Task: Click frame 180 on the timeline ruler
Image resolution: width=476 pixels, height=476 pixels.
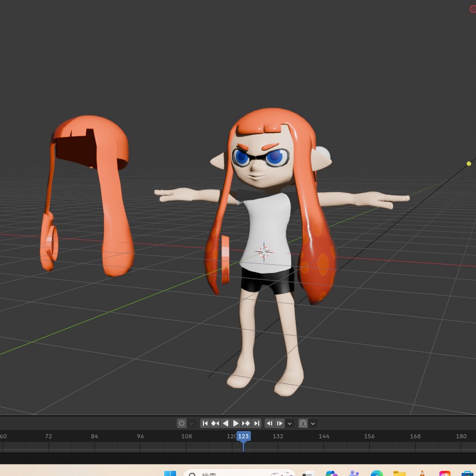Action: coord(461,436)
